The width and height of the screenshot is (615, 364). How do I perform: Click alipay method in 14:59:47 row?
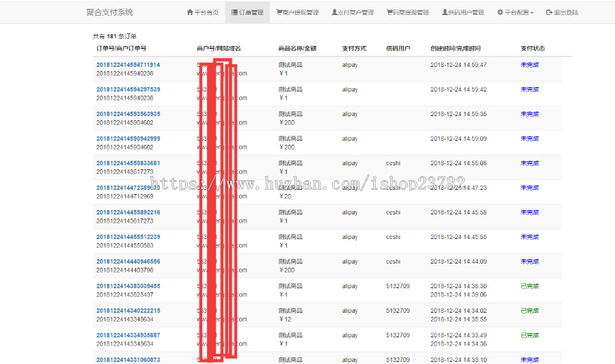(x=350, y=65)
